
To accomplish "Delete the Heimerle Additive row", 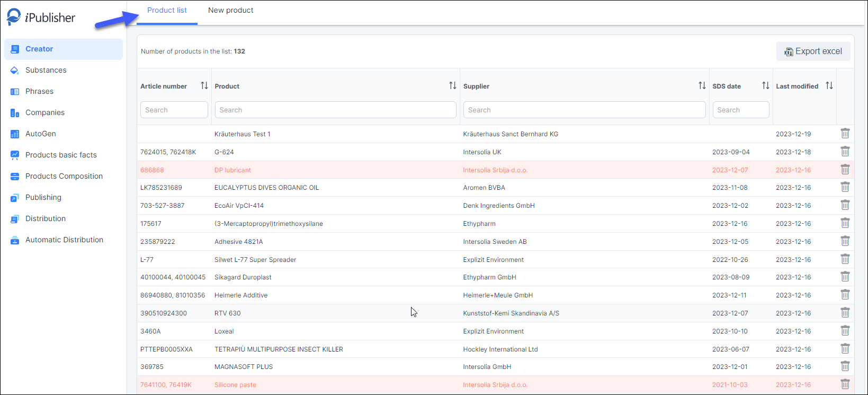I will tap(845, 295).
